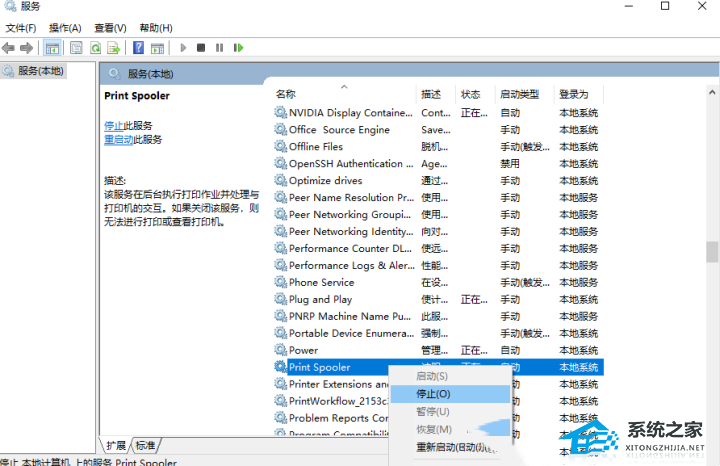The height and width of the screenshot is (466, 720).
Task: Open the 操作(A) menu
Action: point(65,28)
